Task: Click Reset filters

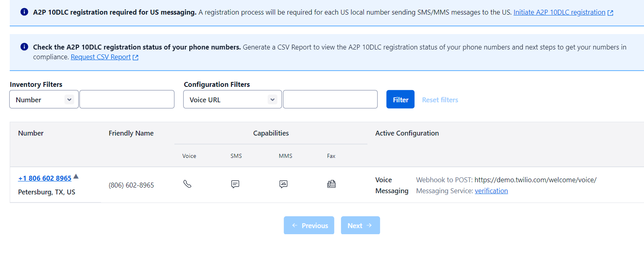Action: click(440, 100)
